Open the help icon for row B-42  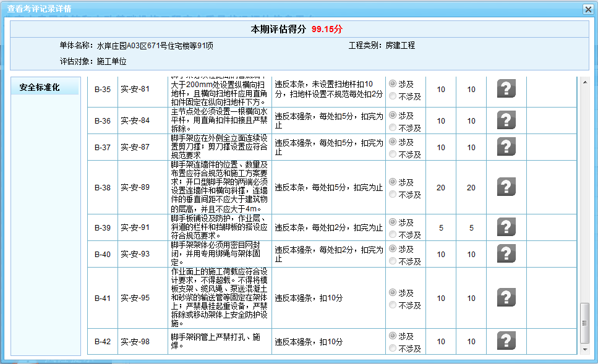tap(506, 341)
